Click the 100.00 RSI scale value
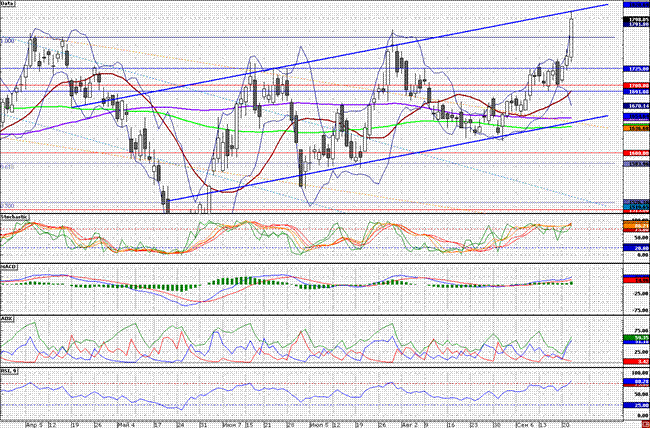This screenshot has height=428, width=650. tap(638, 374)
